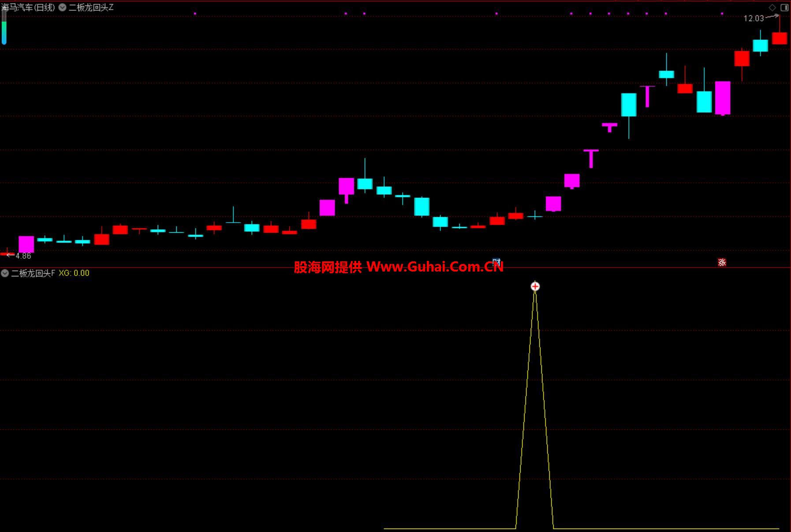Viewport: 791px width, 532px height.
Task: Toggle the side panel icon top-right
Action: (784, 7)
